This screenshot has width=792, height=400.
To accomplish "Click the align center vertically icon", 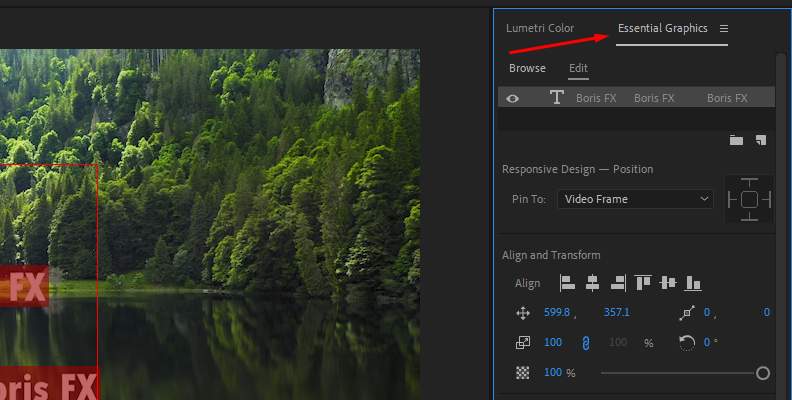I will pos(668,284).
